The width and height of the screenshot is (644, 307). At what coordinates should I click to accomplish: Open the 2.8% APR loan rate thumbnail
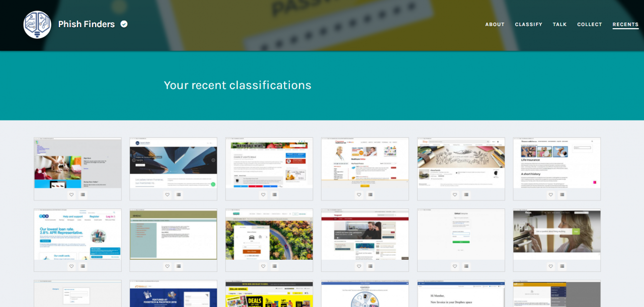click(77, 235)
